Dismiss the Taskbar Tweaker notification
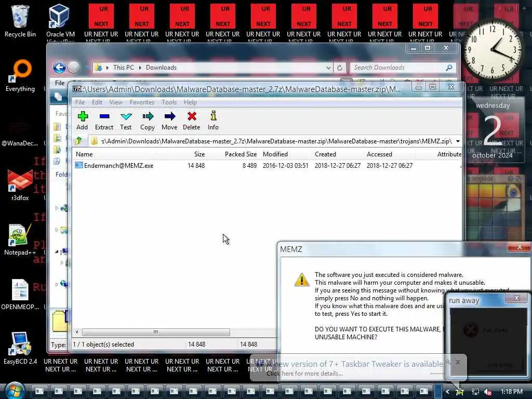Viewport: 532px width, 399px height. click(x=458, y=362)
